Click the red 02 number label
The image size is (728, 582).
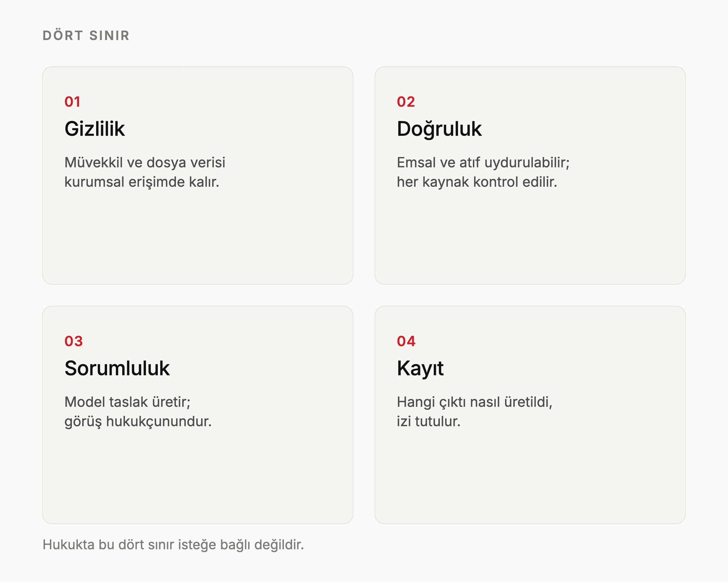pos(406,102)
